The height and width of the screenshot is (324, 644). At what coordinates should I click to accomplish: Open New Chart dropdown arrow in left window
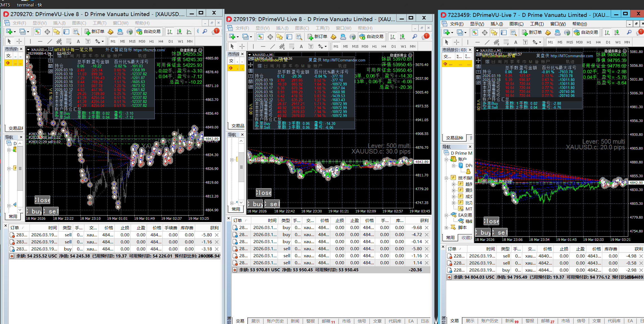(x=15, y=32)
